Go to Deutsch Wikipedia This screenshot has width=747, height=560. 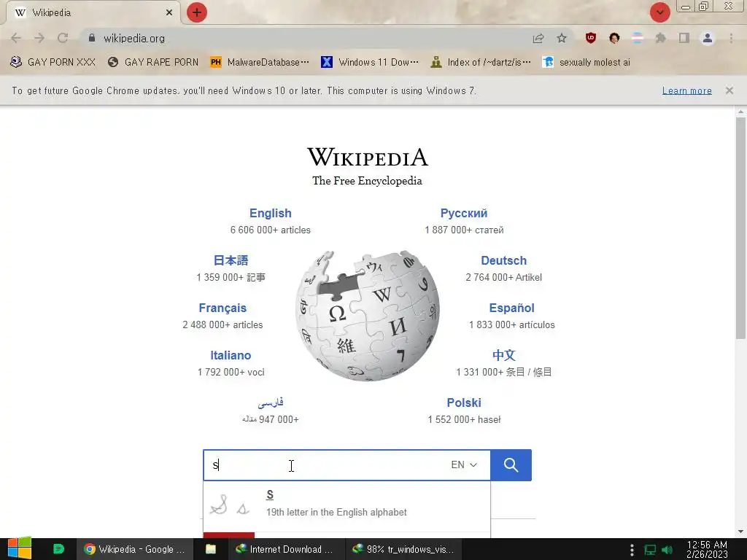503,260
